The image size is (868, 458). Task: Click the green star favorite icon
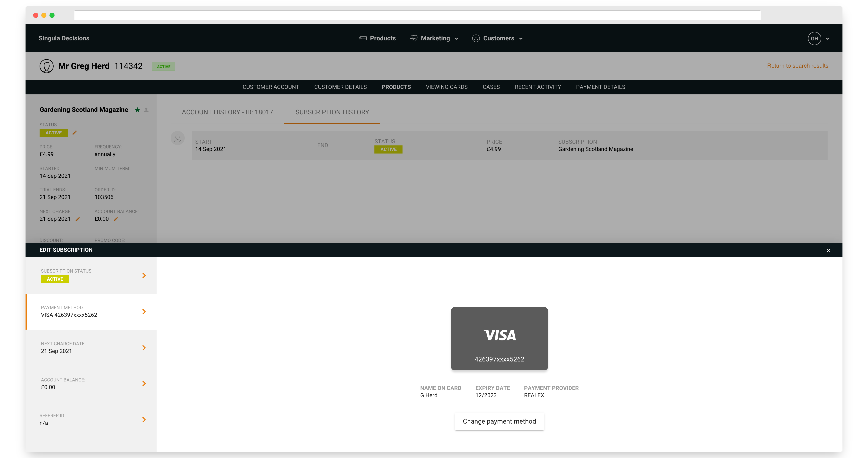(137, 110)
